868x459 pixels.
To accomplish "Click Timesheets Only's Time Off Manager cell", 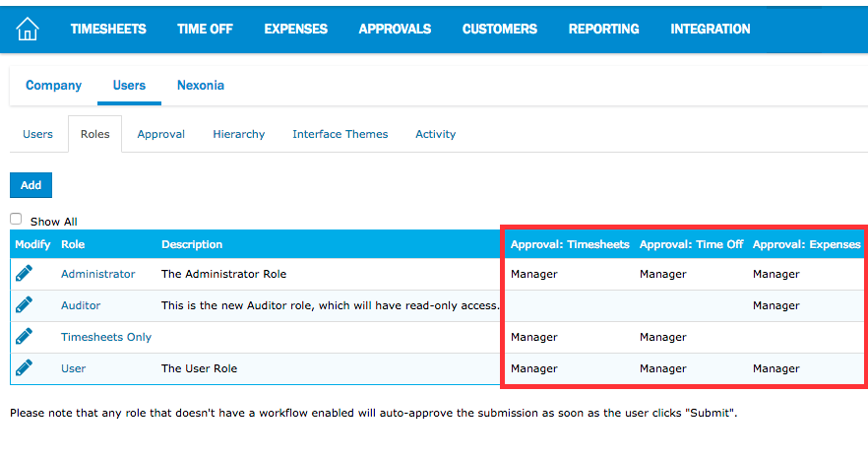I will (663, 337).
